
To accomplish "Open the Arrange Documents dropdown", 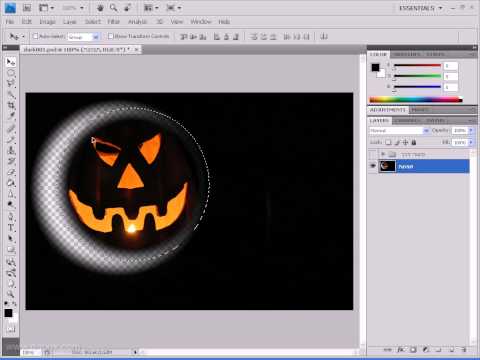I will [151, 8].
